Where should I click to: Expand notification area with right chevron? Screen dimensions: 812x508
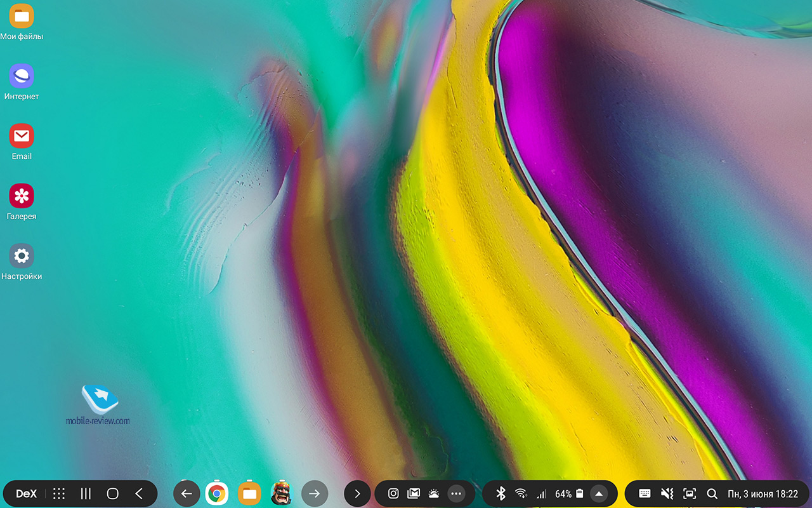pos(357,493)
